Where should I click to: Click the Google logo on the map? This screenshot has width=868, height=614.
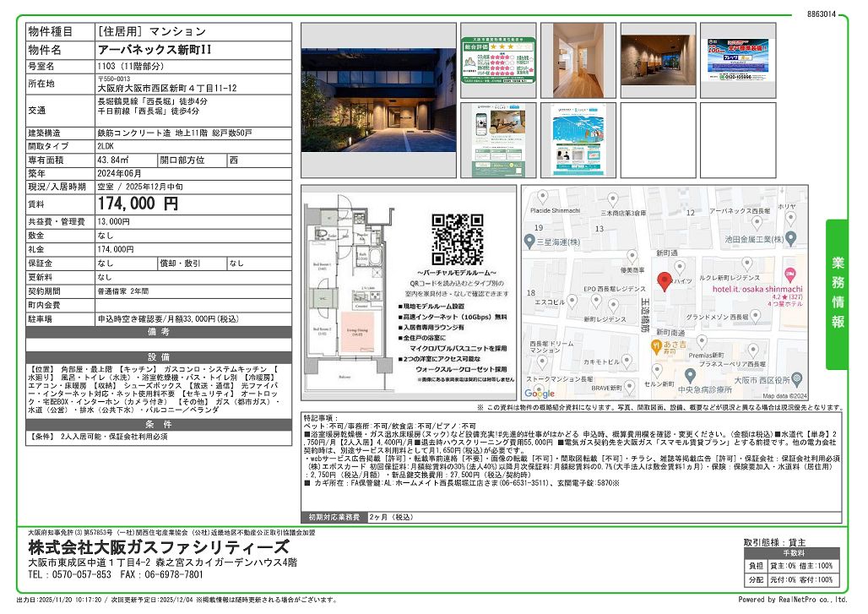coord(540,394)
